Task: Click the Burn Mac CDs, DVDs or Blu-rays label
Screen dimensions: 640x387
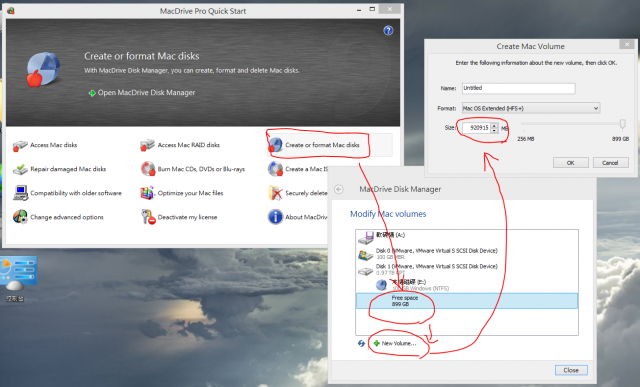Action: coord(201,169)
